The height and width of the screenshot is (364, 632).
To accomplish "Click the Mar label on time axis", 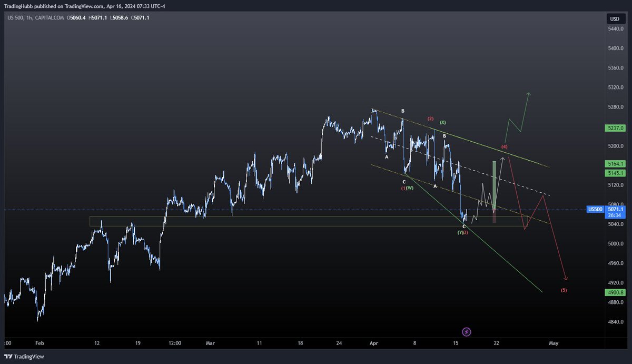I will [x=211, y=343].
